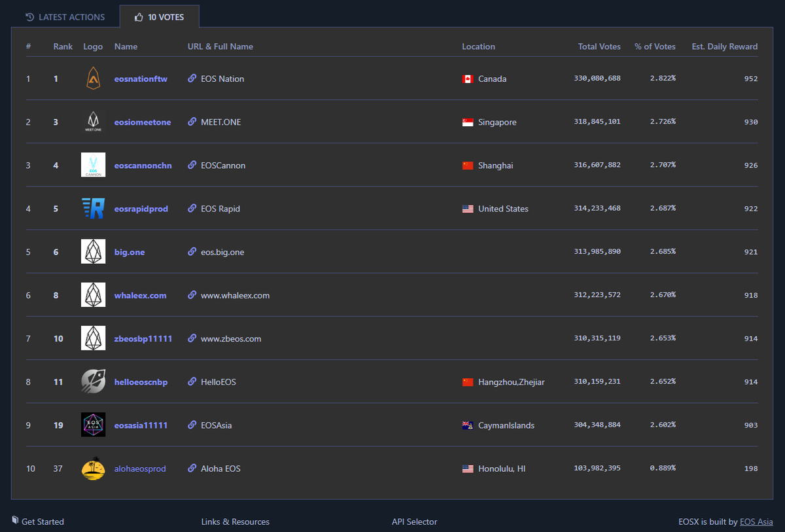Click the Links & Resources footer heading

coord(235,522)
